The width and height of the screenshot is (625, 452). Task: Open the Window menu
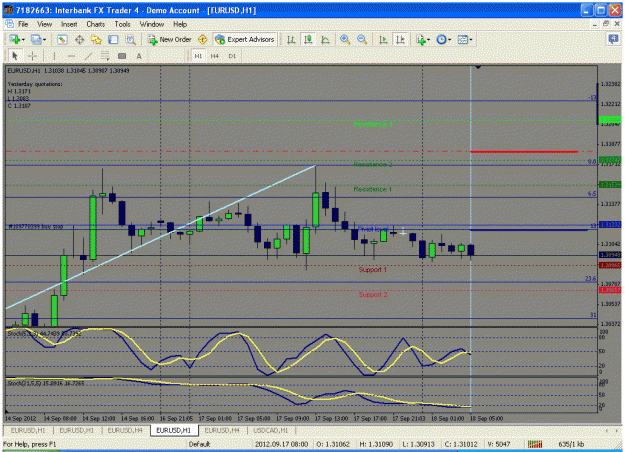pos(152,24)
